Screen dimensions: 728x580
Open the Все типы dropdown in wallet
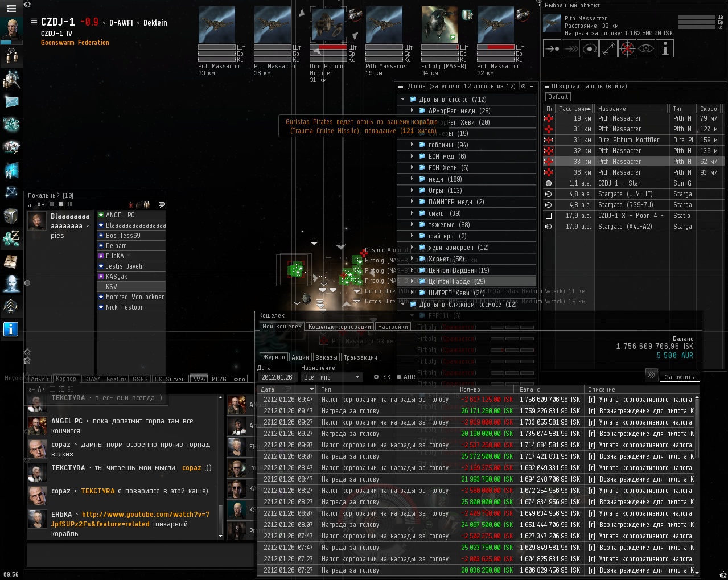click(x=332, y=377)
